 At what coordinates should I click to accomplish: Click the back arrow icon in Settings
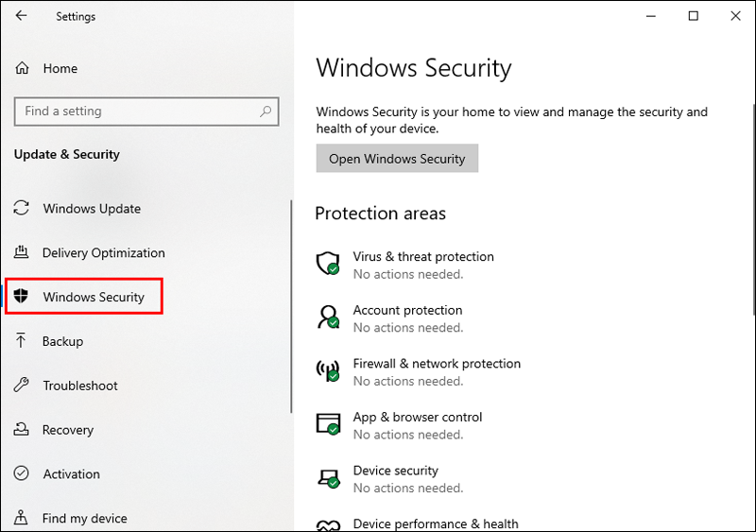[22, 16]
